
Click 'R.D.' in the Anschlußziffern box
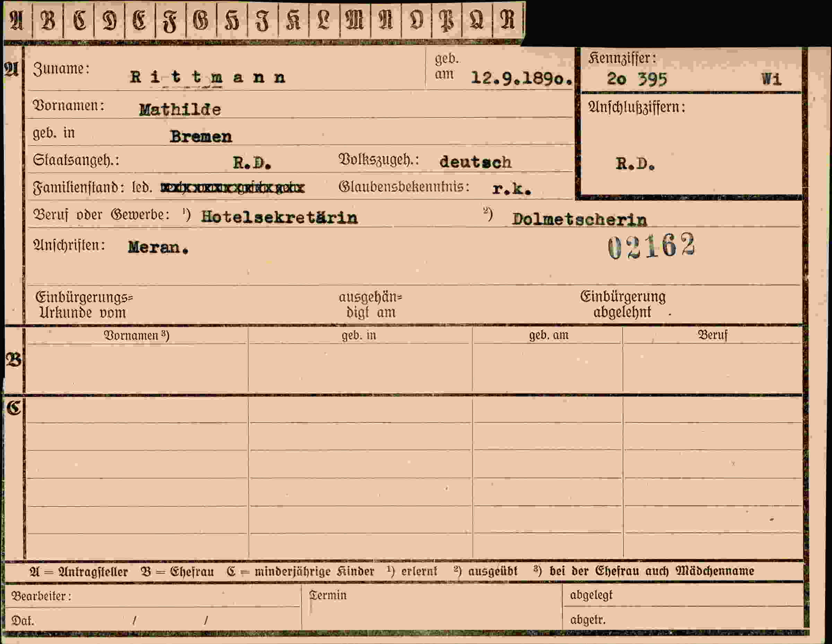click(635, 164)
